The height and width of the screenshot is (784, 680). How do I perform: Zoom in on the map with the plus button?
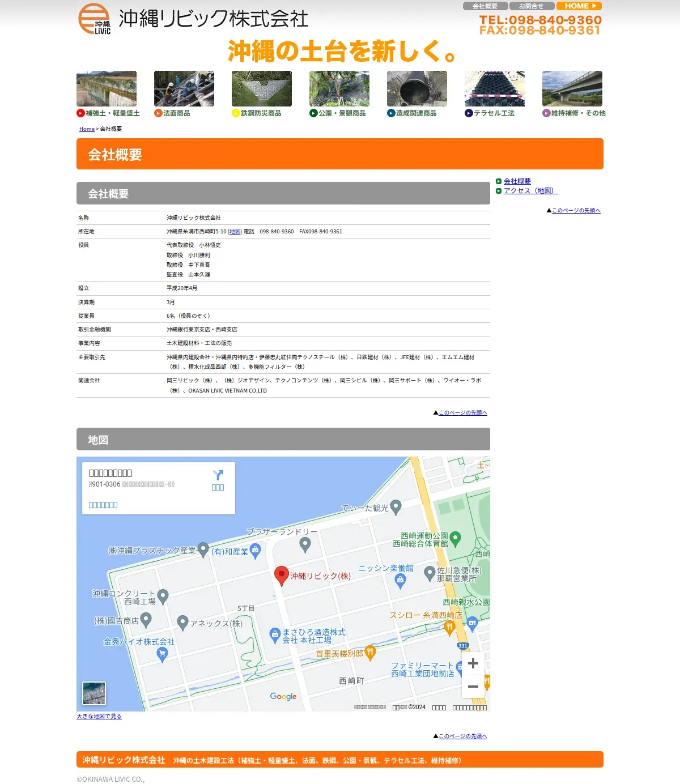473,663
